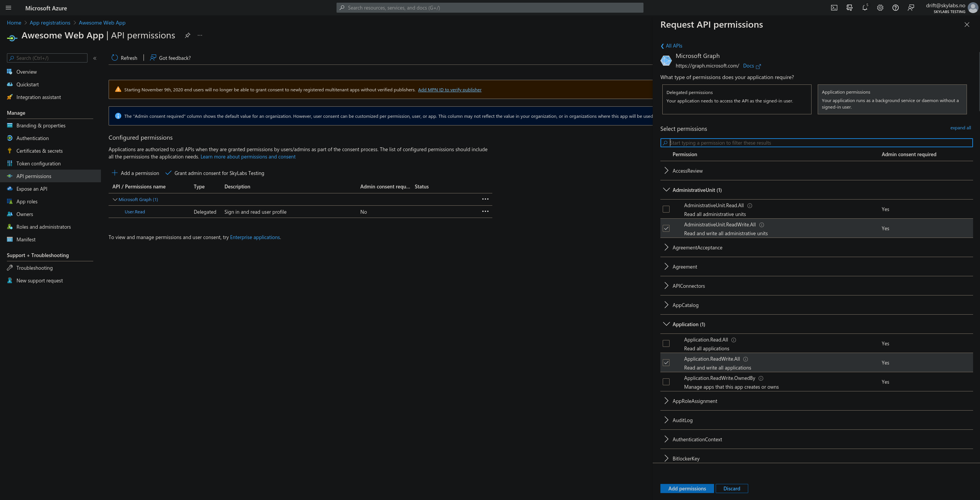Collapse the left navigation with the double-chevron

(95, 58)
